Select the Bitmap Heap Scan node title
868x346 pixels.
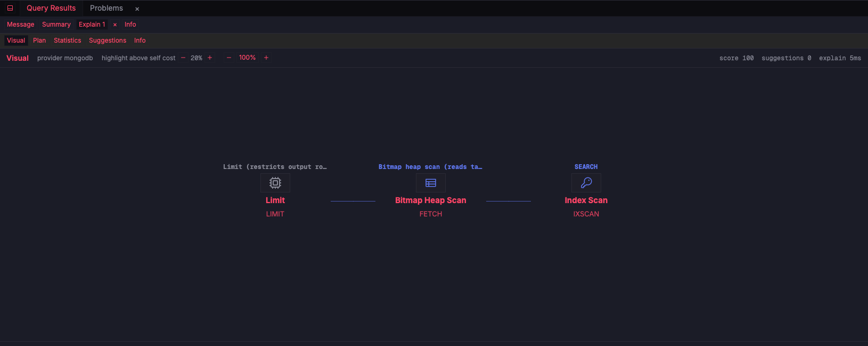(431, 200)
